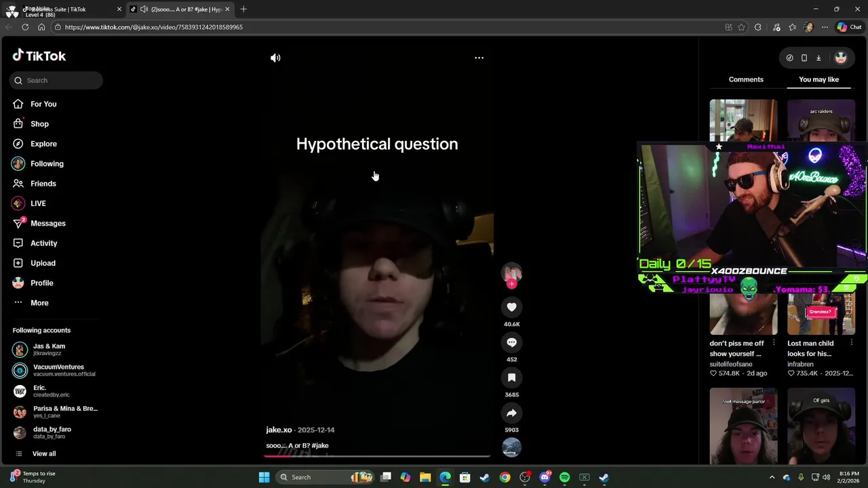Share the video using the arrow icon
Viewport: 868px width, 488px height.
click(511, 413)
